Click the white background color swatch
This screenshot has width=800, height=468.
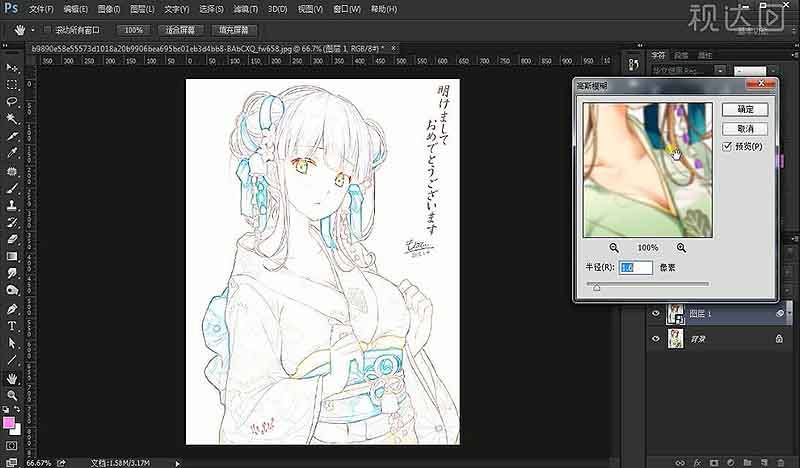(17, 430)
